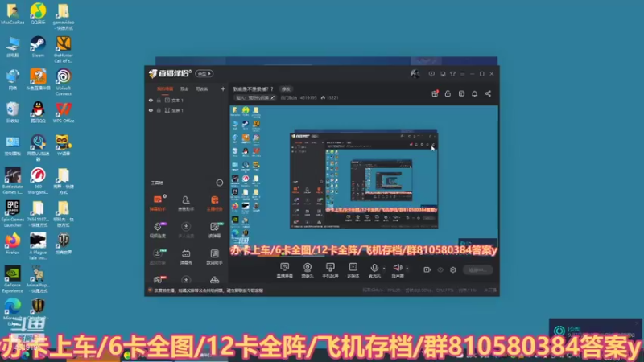The height and width of the screenshot is (362, 644).
Task: Select the GeForce Experience desktop icon
Action: tap(12, 279)
